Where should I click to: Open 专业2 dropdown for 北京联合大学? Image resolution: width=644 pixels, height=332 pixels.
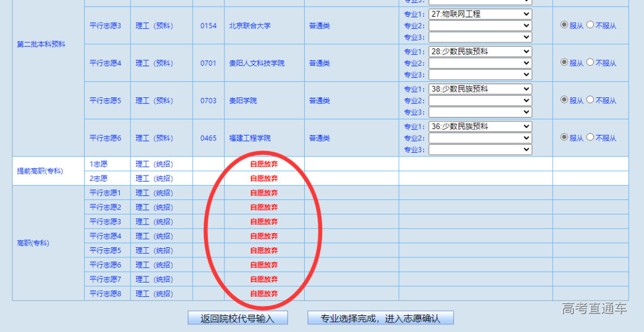[480, 26]
